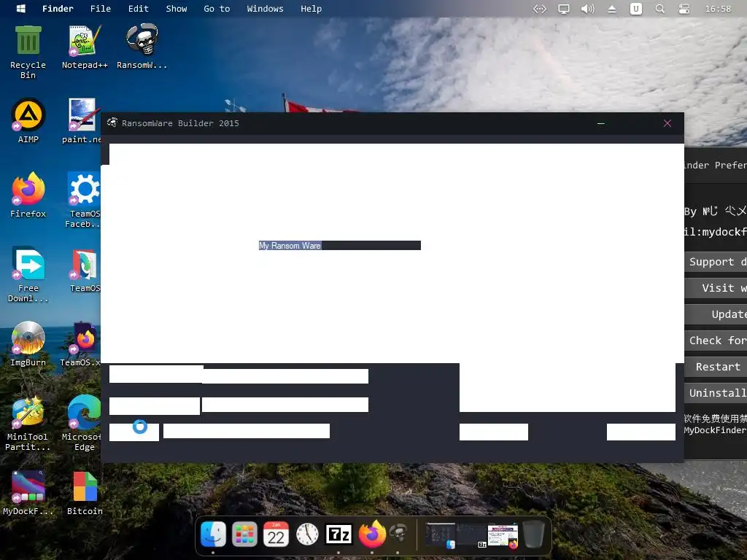Click the U input-method icon in menu bar

coord(635,9)
